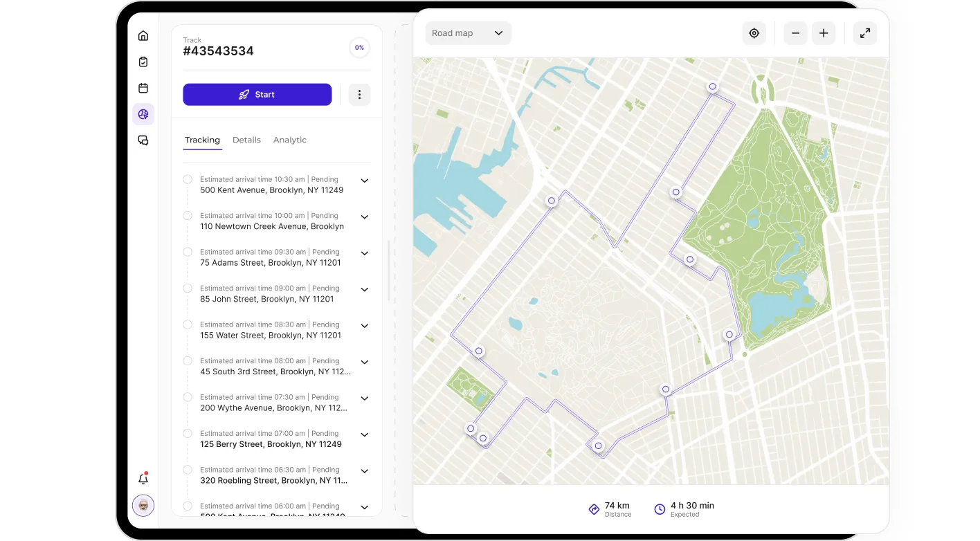Zoom out the map with minus button
Screen dimensions: 980x541
click(x=796, y=33)
